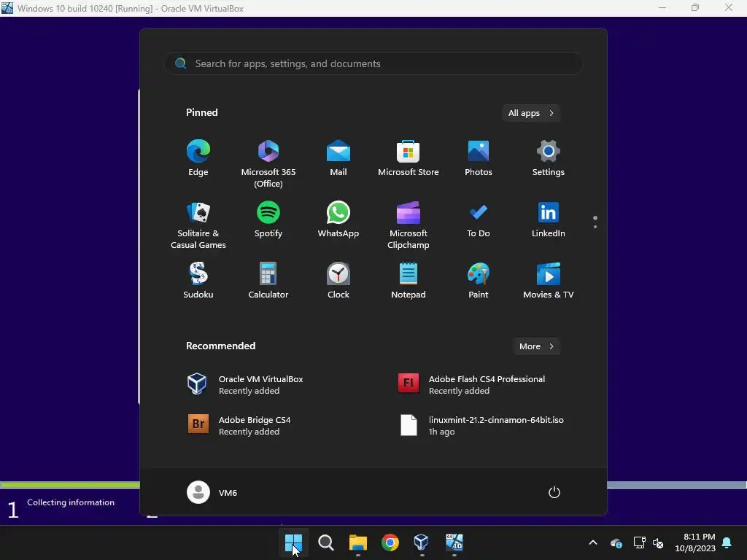747x560 pixels.
Task: Launch Solitaire & Casual Games
Action: tap(198, 225)
